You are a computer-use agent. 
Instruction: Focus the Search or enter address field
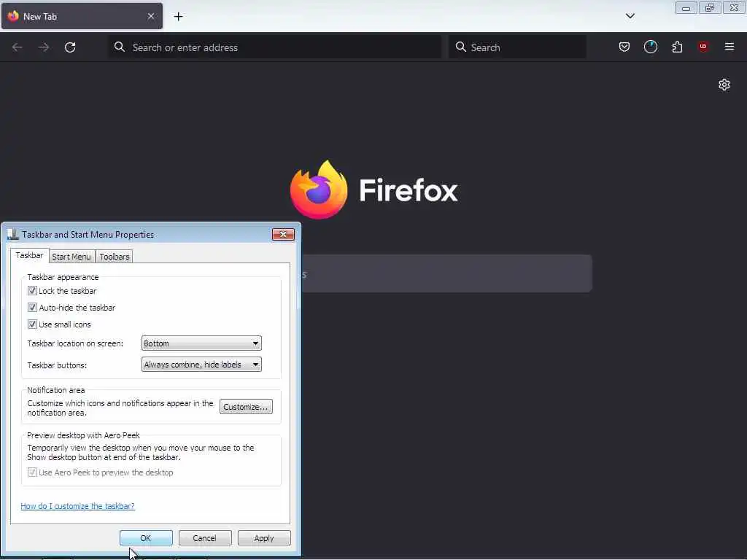pos(275,47)
